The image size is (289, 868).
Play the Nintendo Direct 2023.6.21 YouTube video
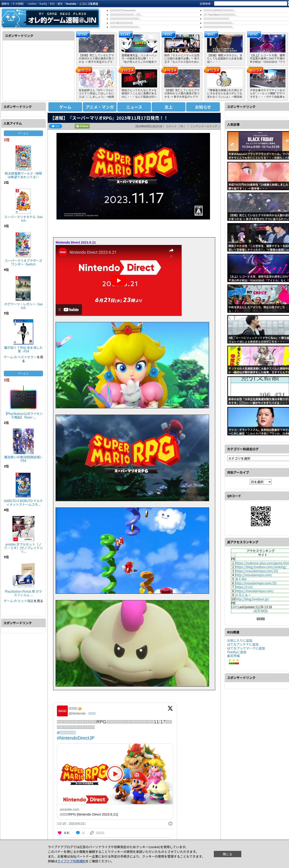pyautogui.click(x=118, y=280)
